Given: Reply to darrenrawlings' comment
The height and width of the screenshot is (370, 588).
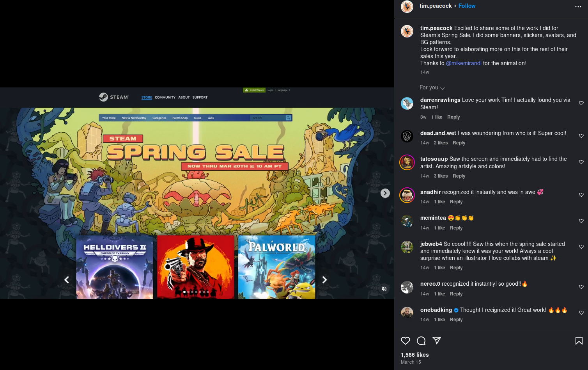Looking at the screenshot, I should [453, 117].
